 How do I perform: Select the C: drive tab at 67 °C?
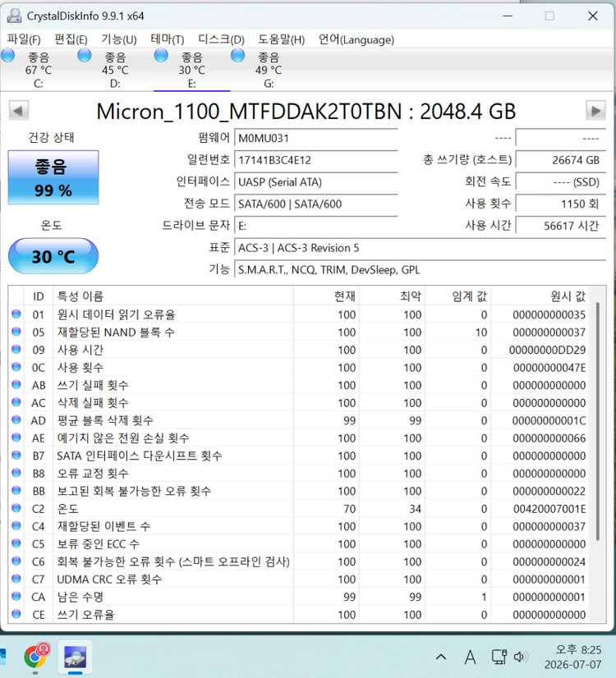39,69
